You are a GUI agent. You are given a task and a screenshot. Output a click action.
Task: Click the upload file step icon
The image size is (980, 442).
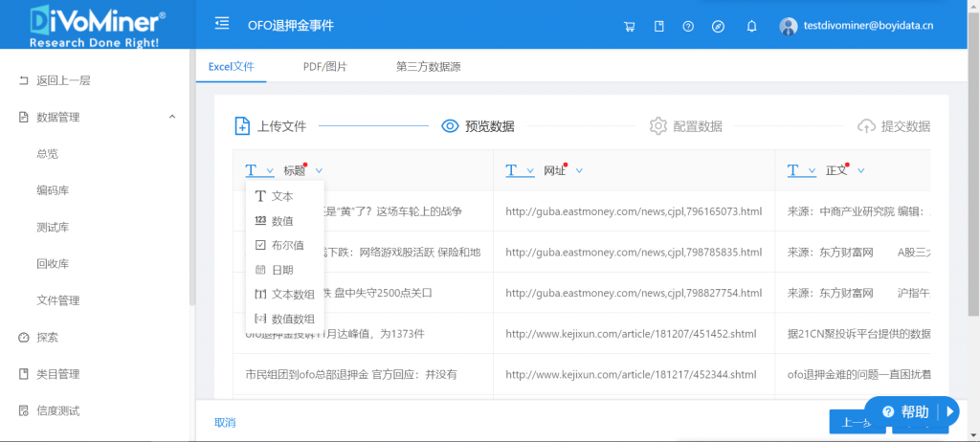click(242, 125)
